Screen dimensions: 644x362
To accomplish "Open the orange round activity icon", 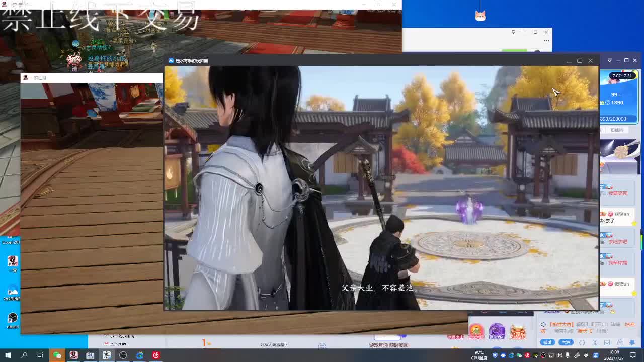I will [x=476, y=331].
